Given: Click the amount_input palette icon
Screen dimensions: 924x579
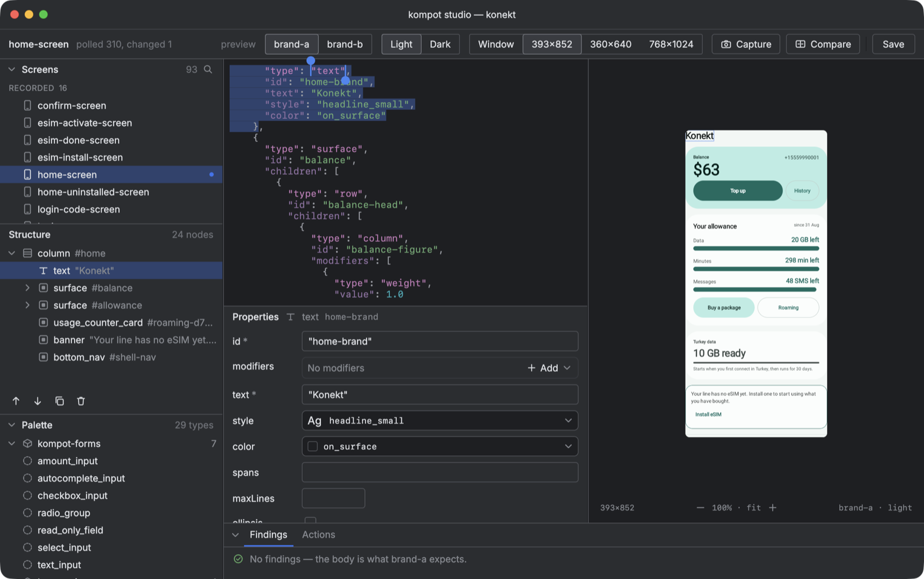Looking at the screenshot, I should (27, 461).
